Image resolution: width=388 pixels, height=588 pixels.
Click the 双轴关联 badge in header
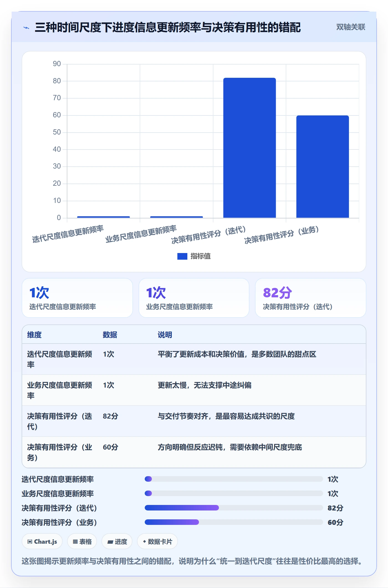click(351, 27)
